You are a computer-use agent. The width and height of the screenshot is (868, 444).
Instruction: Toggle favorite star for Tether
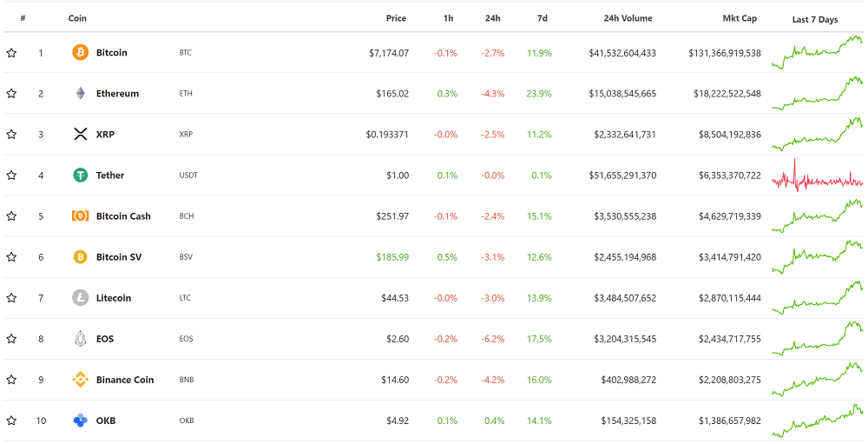pyautogui.click(x=11, y=176)
